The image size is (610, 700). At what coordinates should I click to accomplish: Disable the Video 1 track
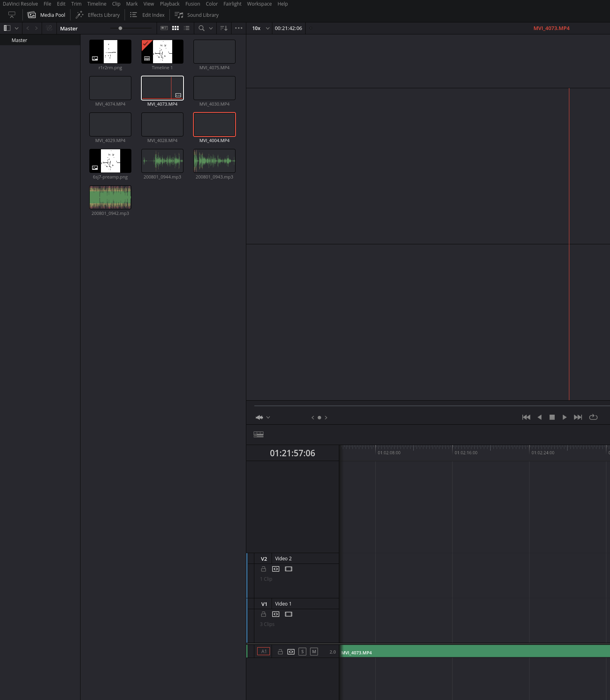[288, 614]
